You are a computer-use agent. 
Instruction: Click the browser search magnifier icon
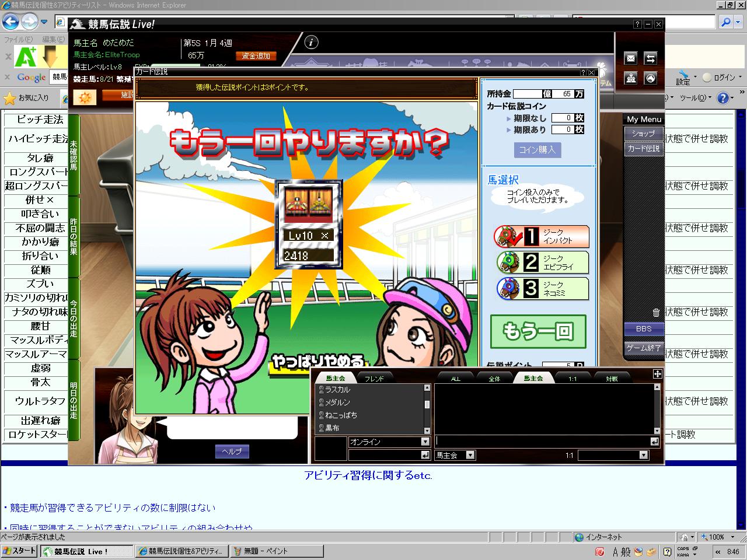725,22
